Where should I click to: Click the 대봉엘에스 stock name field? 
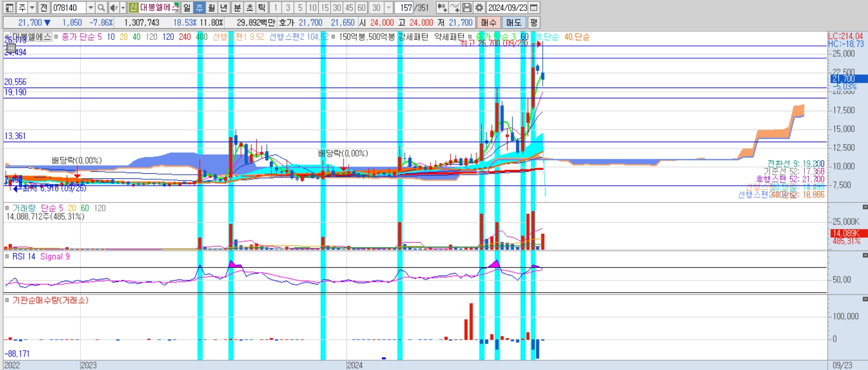click(x=159, y=8)
